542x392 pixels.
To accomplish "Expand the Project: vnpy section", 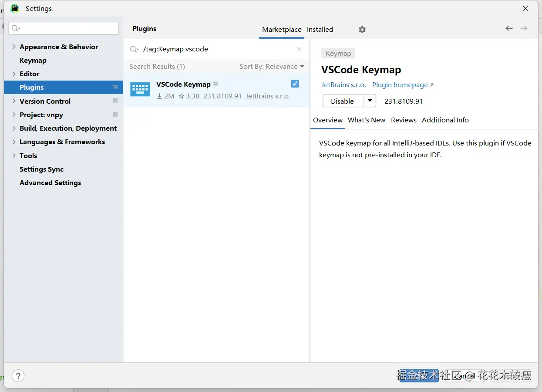I will tap(14, 115).
